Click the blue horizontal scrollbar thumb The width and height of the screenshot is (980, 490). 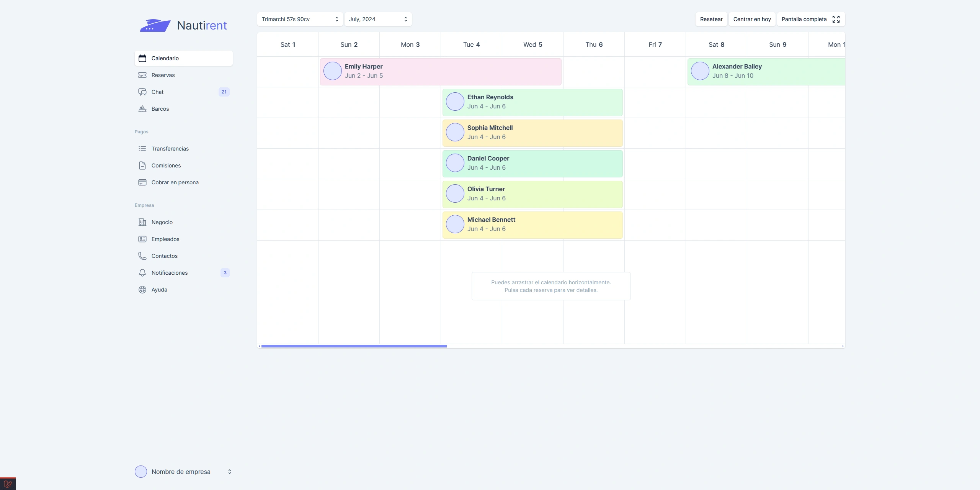tap(354, 346)
